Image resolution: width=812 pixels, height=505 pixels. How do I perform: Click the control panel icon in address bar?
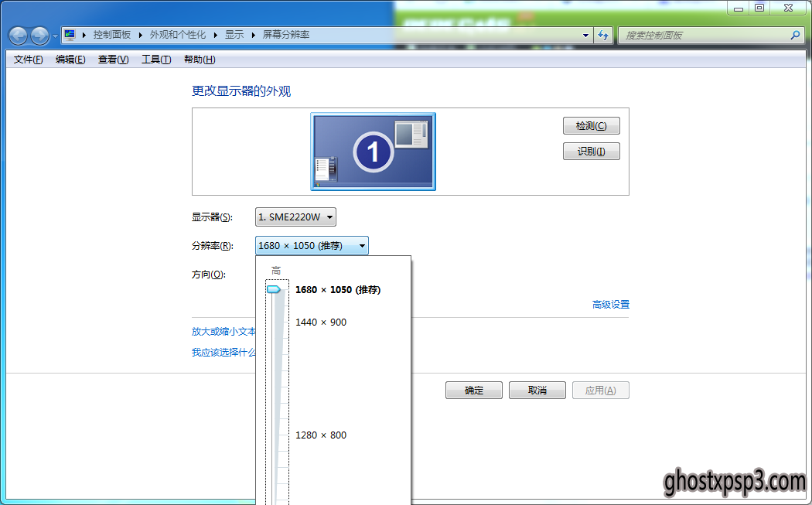70,35
